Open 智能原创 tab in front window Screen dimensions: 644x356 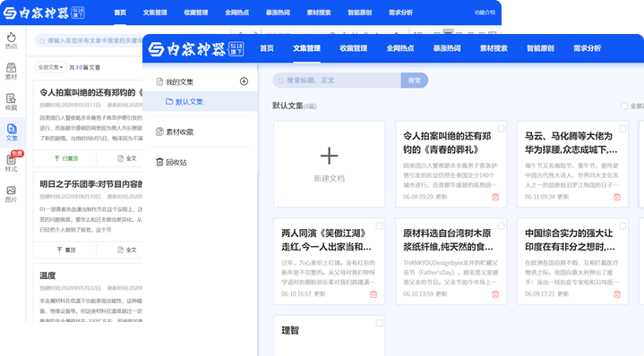point(540,48)
